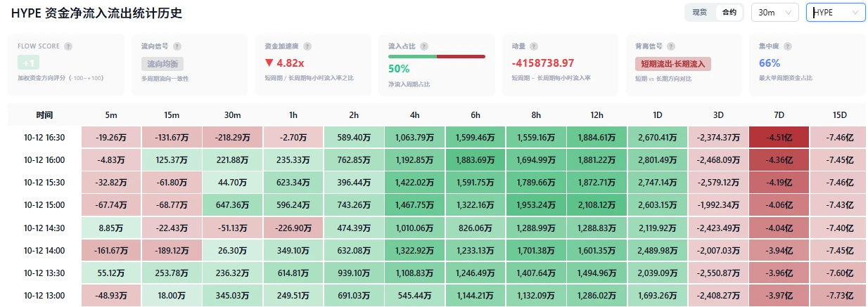Viewport: 868px width, 307px height.
Task: Click the page title HYPE 资金净流入流出统计历史
Action: coord(96,13)
